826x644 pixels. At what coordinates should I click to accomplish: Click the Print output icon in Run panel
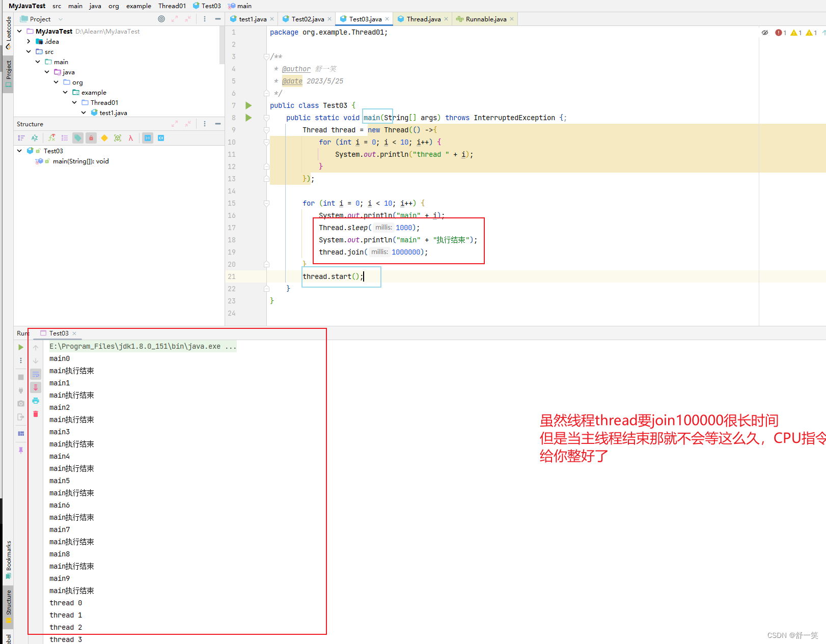click(36, 401)
